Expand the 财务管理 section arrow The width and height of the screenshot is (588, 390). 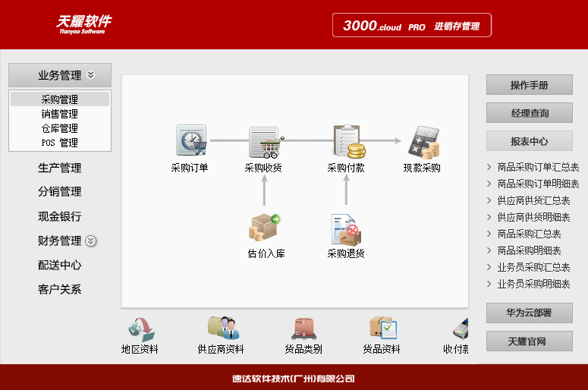coord(91,241)
